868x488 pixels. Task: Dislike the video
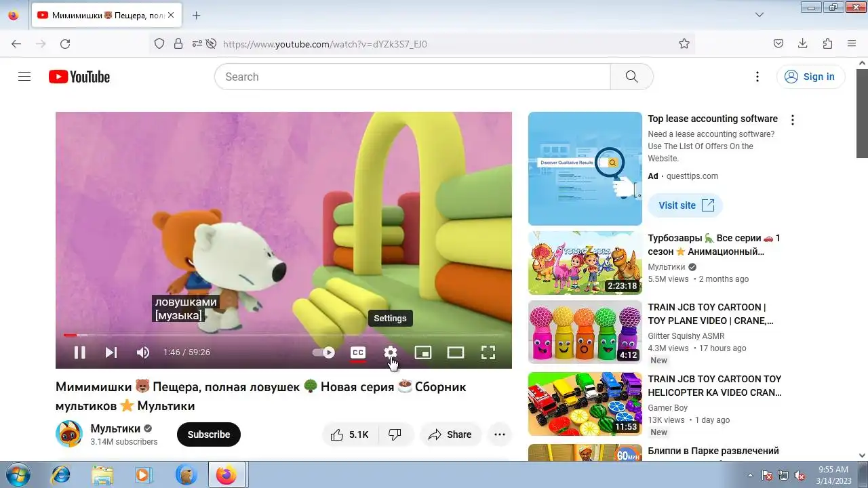point(395,434)
